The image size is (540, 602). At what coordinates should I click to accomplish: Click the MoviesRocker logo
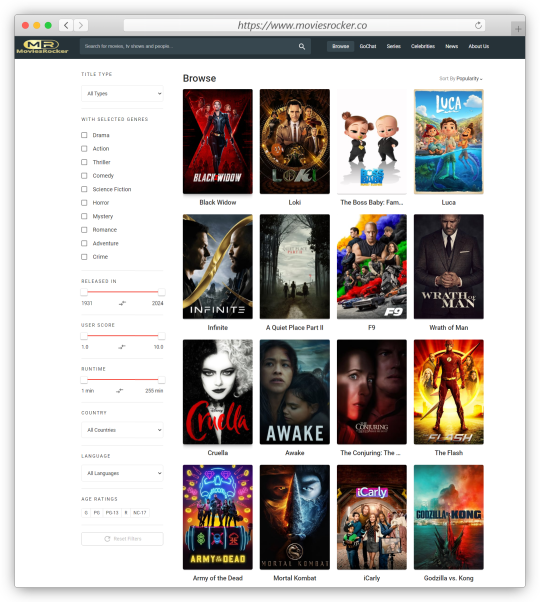tap(42, 46)
